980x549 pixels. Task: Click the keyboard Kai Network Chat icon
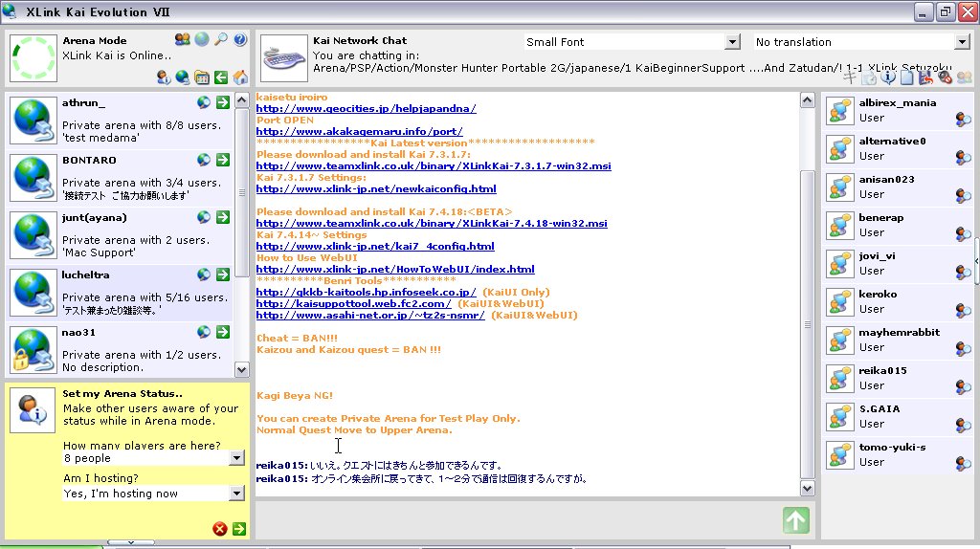[283, 58]
